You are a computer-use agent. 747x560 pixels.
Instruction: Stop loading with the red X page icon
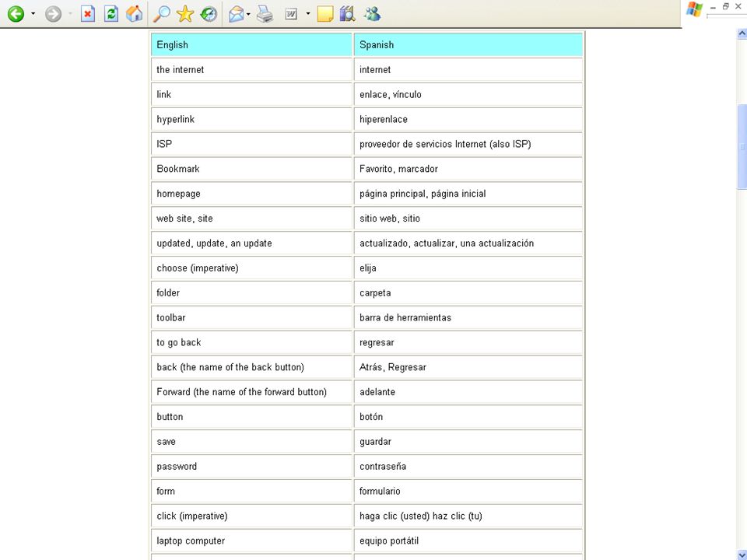pyautogui.click(x=88, y=14)
